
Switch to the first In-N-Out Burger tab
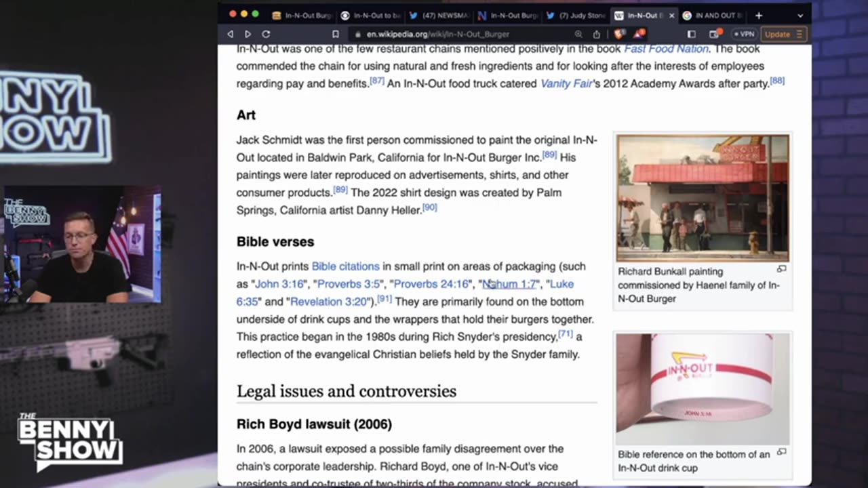click(x=302, y=15)
